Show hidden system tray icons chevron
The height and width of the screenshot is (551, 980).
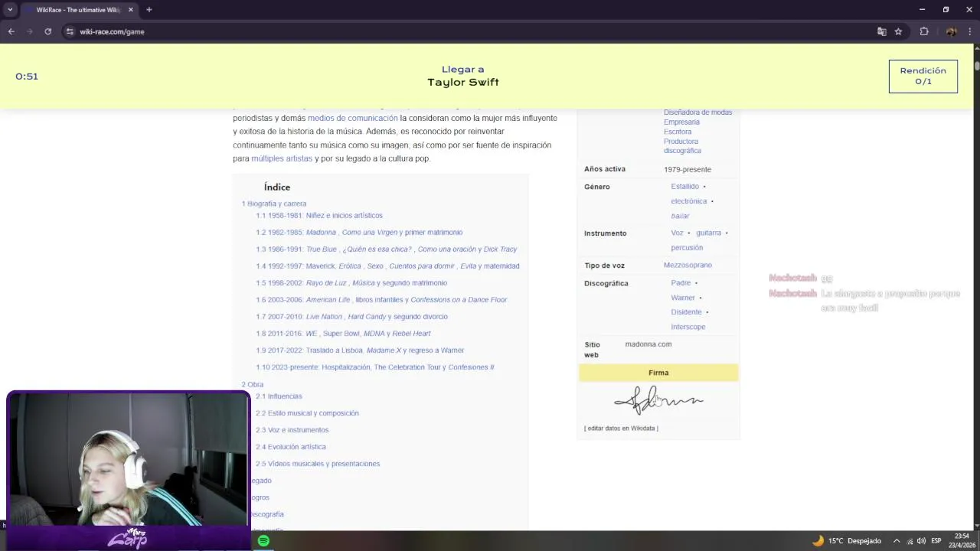897,541
